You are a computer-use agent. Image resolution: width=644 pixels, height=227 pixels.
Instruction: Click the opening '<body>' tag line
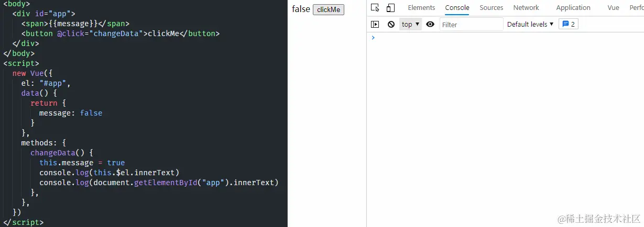(17, 4)
